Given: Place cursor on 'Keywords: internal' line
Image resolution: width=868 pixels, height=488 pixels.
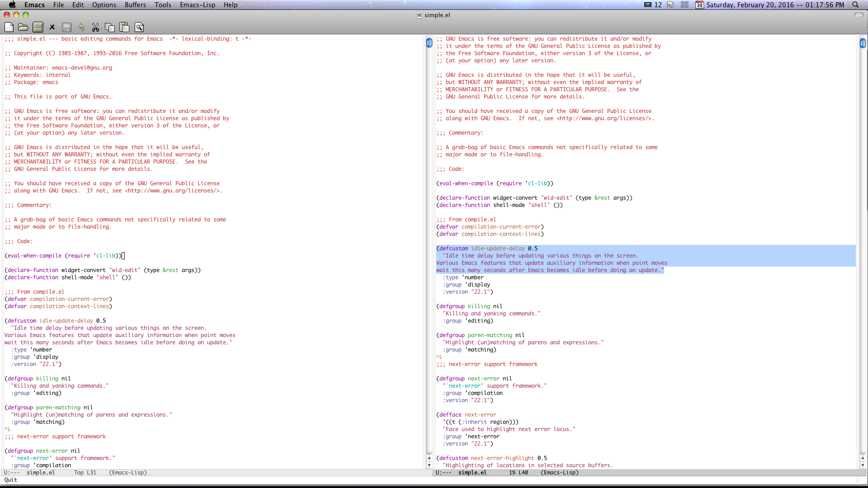Looking at the screenshot, I should (x=38, y=75).
